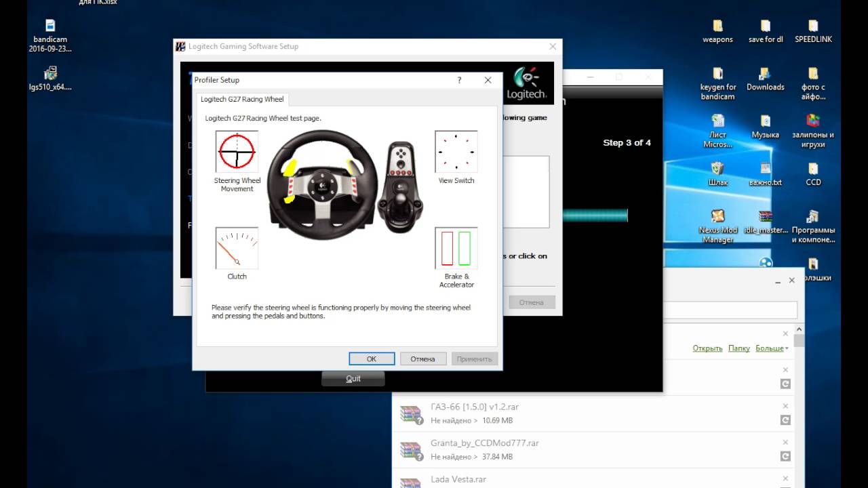Viewport: 868px width, 488px height.
Task: Click the Открыть link in downloads list
Action: coord(707,348)
